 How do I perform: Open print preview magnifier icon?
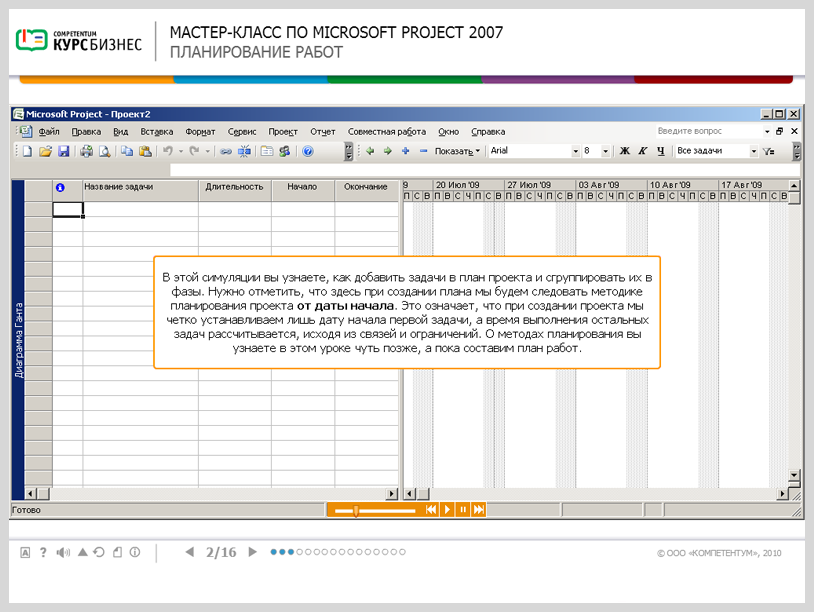point(104,151)
